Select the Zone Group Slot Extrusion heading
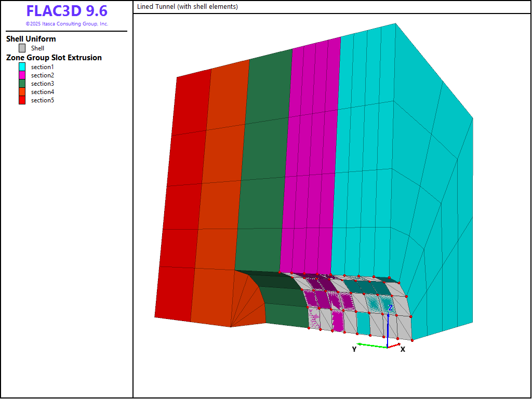This screenshot has height=399, width=532. pyautogui.click(x=54, y=58)
